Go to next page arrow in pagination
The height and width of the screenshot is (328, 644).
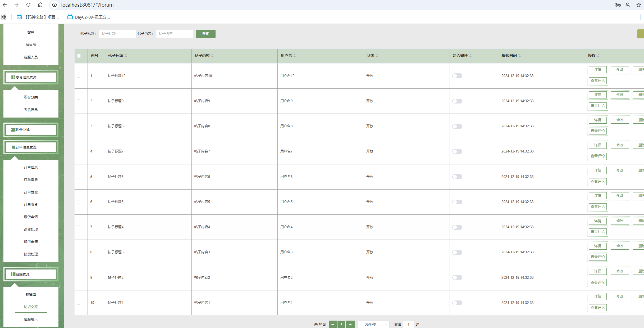click(350, 324)
